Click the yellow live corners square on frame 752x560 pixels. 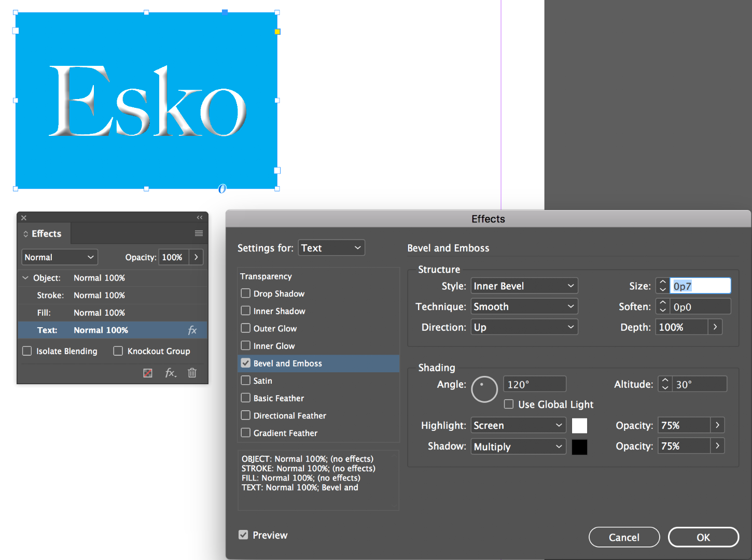pyautogui.click(x=277, y=32)
